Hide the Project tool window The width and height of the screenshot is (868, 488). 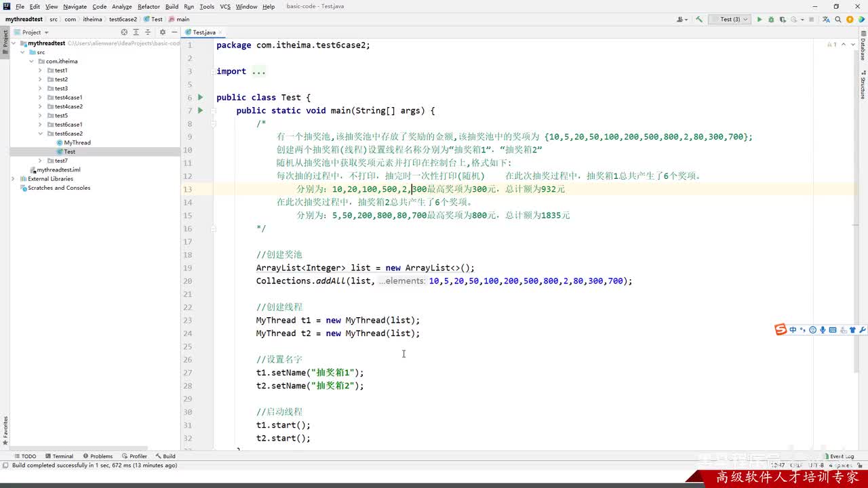click(174, 32)
